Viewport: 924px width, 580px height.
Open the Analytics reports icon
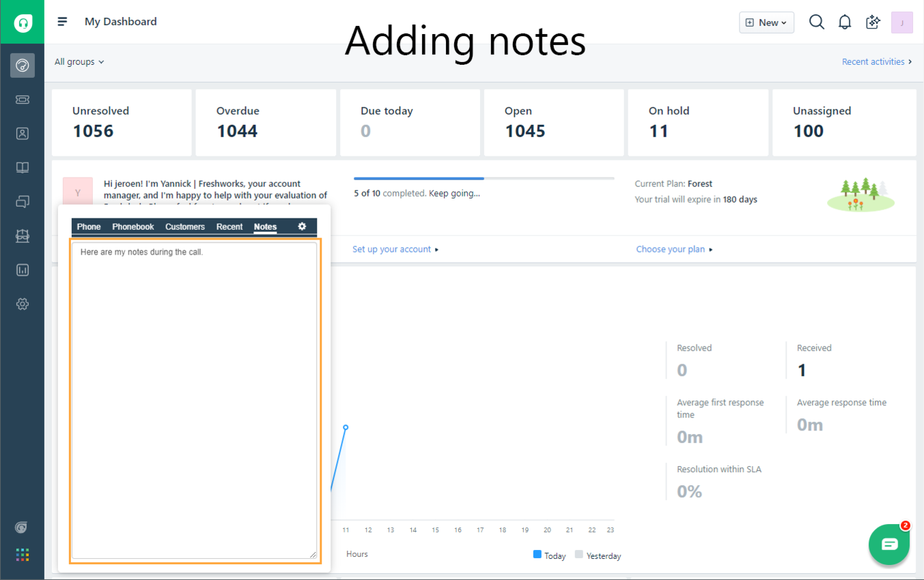[x=23, y=270]
